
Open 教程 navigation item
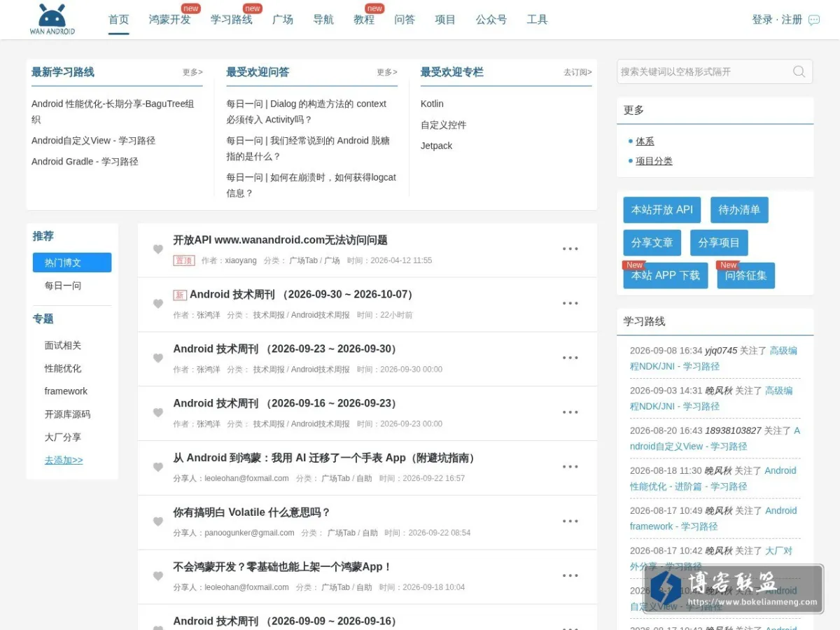click(x=364, y=20)
